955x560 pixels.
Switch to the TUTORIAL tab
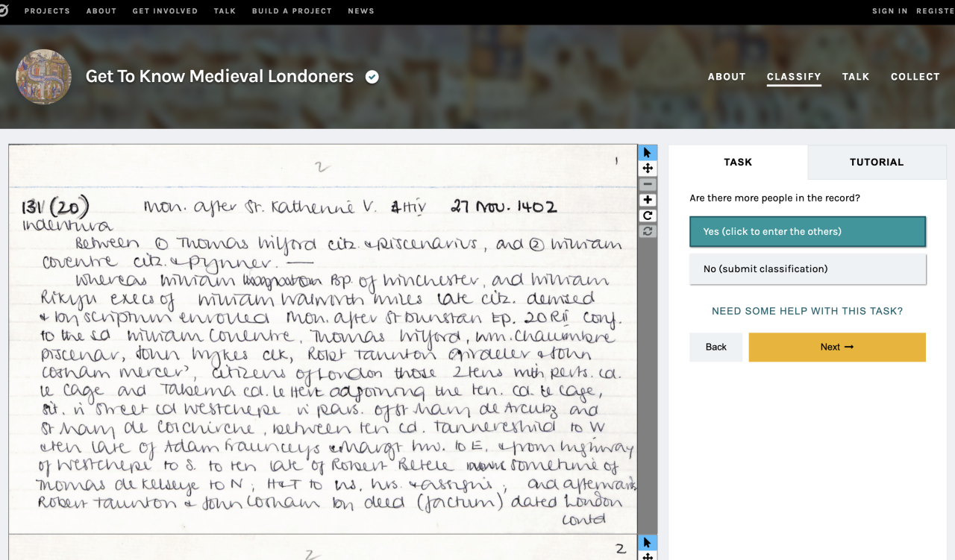(877, 162)
